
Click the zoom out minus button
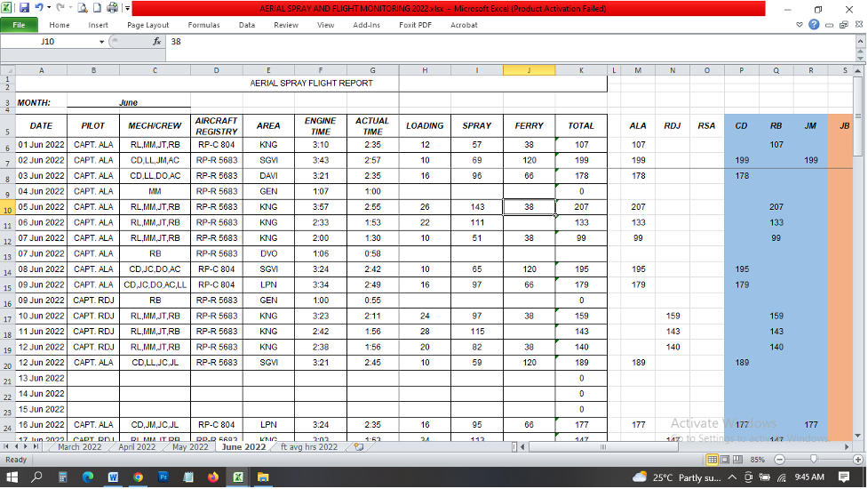tap(779, 460)
